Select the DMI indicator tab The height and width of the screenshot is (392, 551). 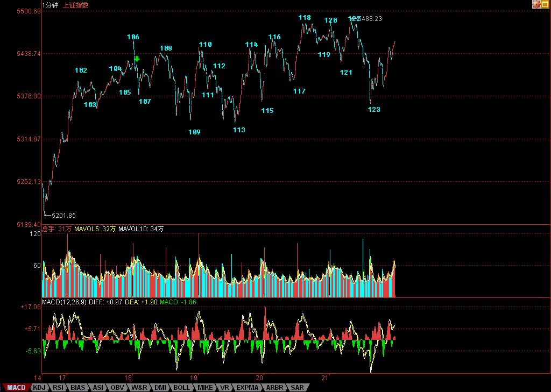tap(160, 387)
